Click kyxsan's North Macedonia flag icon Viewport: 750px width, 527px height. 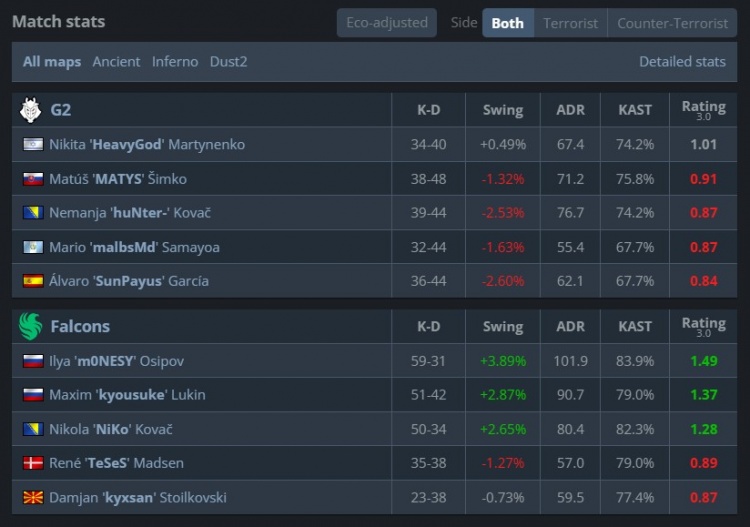pyautogui.click(x=33, y=497)
